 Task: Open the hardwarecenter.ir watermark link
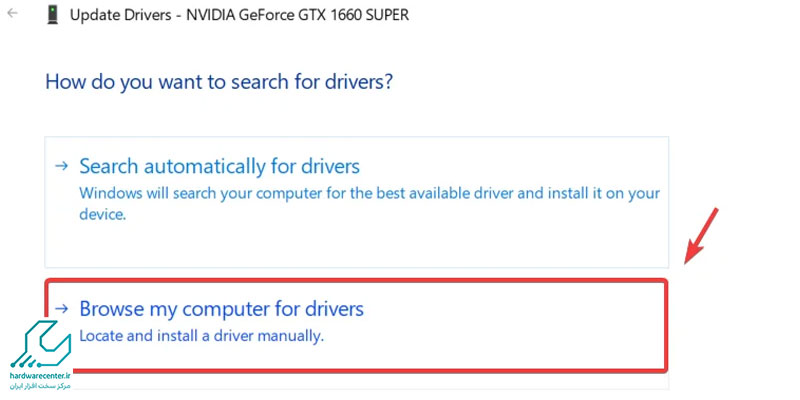[39, 376]
